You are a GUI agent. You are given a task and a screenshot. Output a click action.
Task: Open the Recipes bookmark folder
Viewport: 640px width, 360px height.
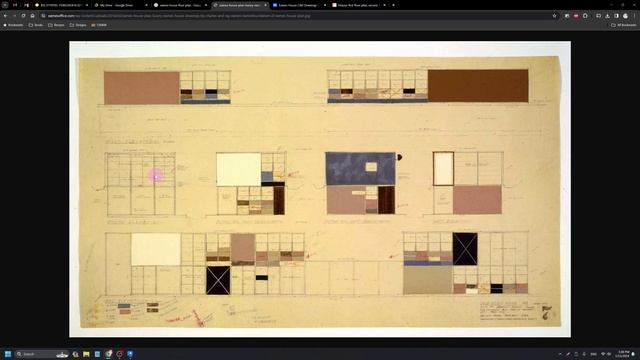pyautogui.click(x=56, y=25)
